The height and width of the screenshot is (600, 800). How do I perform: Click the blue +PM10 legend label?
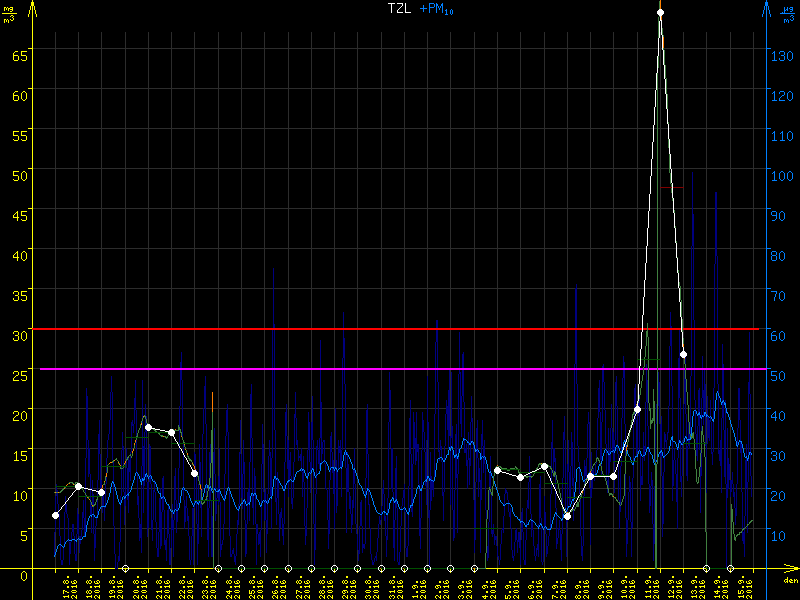(x=434, y=8)
